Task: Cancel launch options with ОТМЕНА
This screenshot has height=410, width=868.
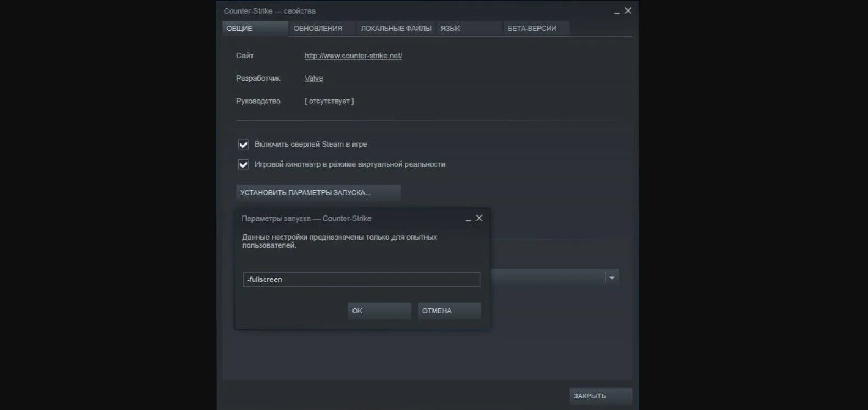Action: pos(450,311)
